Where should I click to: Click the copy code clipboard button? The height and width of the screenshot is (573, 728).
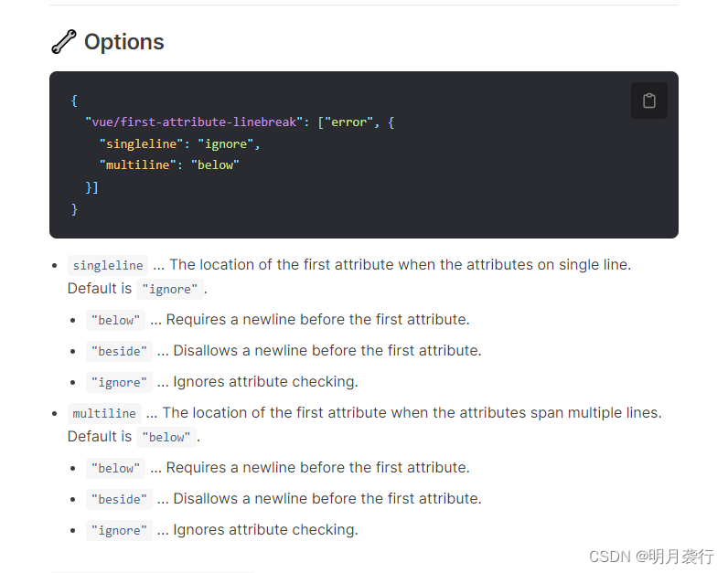pyautogui.click(x=648, y=101)
